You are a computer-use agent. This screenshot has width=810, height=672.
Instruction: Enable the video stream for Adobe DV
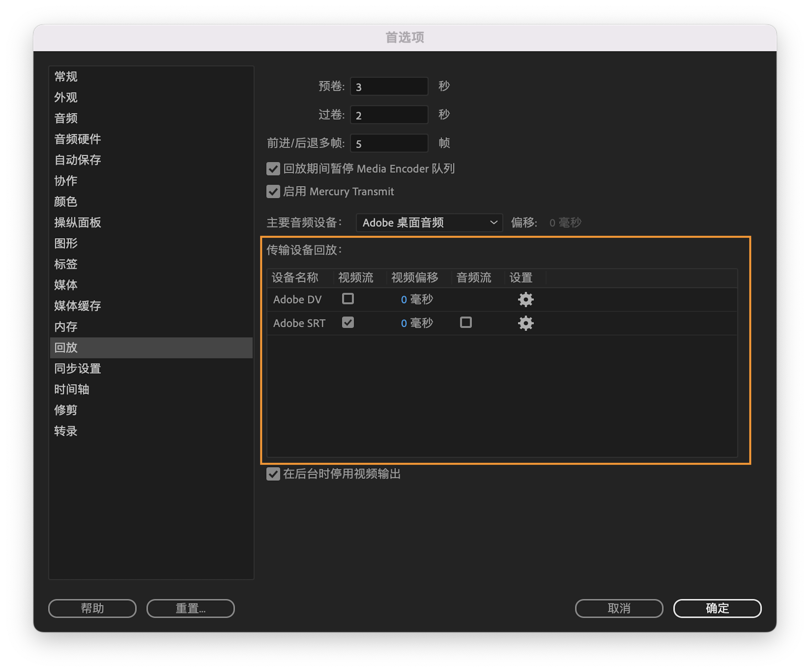348,299
